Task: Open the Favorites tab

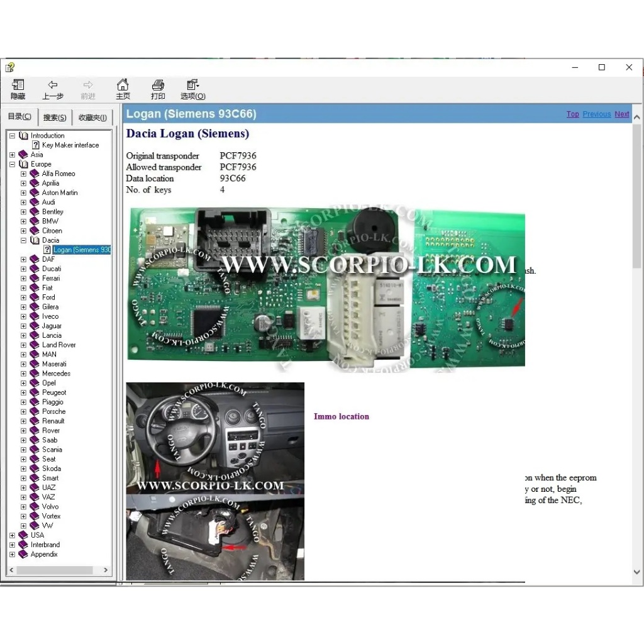Action: pyautogui.click(x=92, y=118)
